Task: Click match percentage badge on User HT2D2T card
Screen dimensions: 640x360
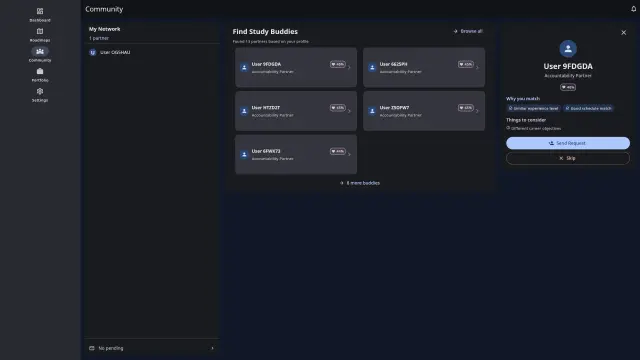Action: click(338, 108)
